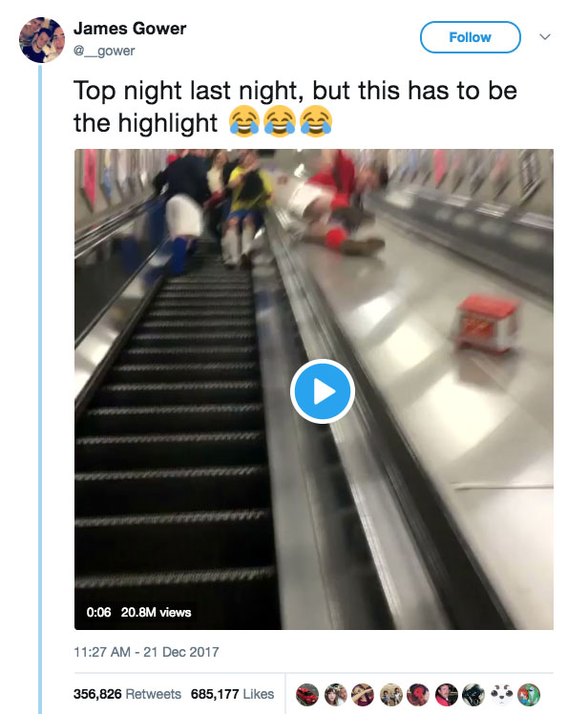Open the sixth liker avatar
Image resolution: width=588 pixels, height=714 pixels.
point(446,695)
